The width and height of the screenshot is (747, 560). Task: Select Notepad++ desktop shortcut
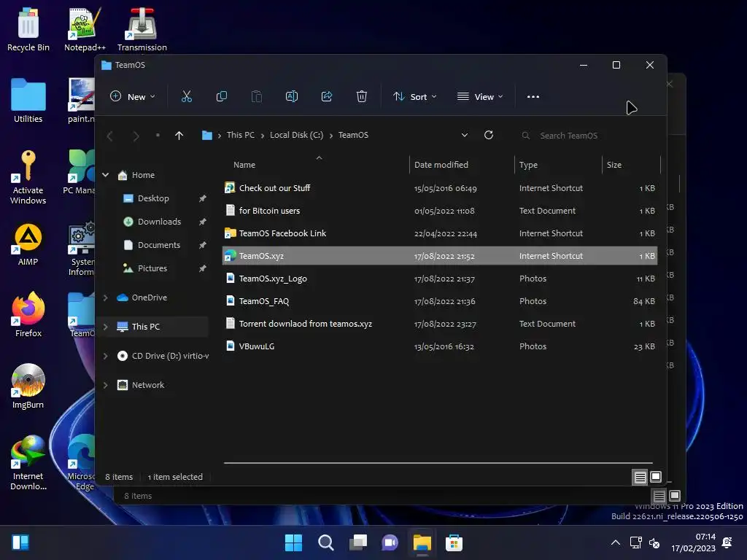(85, 29)
